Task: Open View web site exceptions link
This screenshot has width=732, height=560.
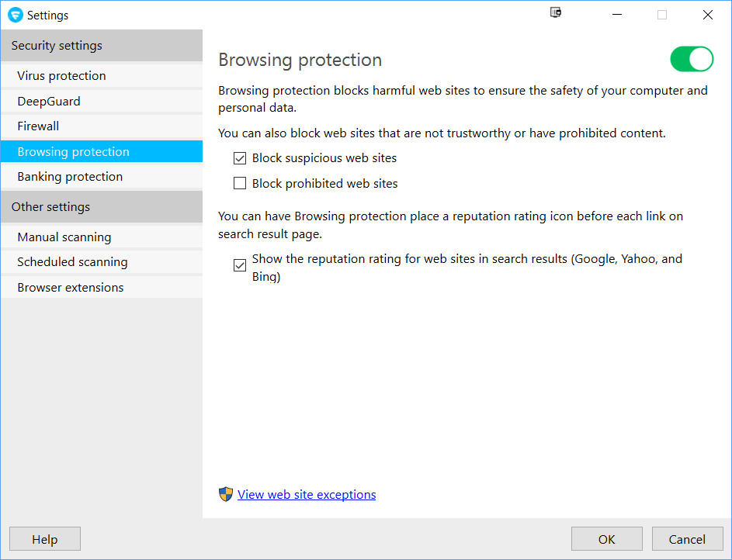Action: click(x=307, y=495)
